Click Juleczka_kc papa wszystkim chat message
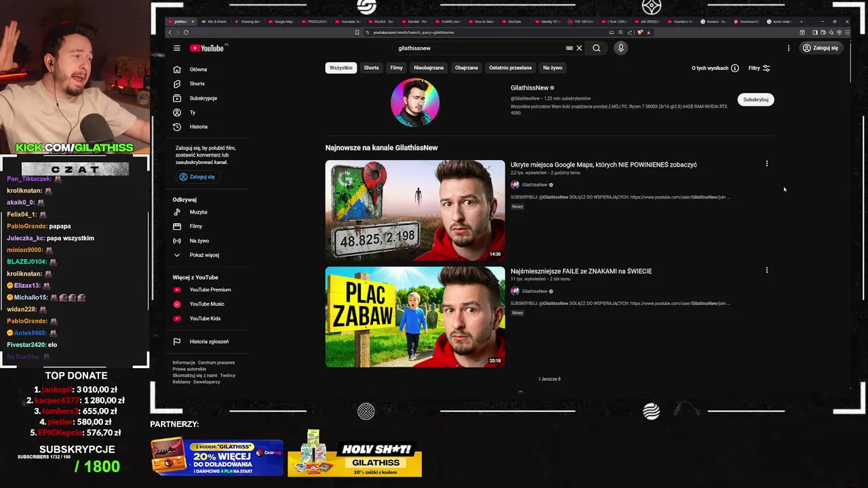Viewport: 868px width, 488px height. tap(50, 239)
